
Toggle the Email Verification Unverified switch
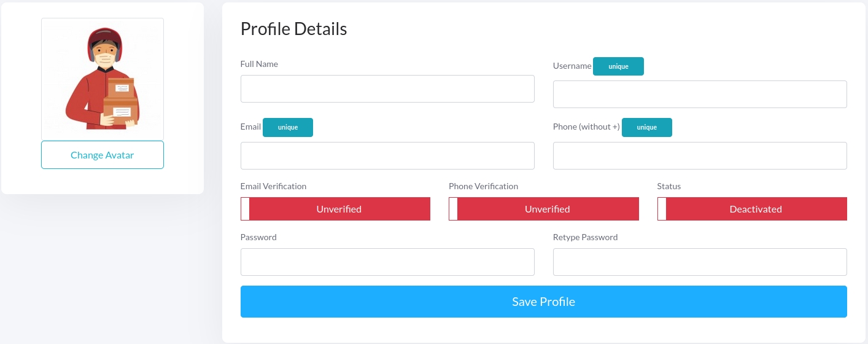[335, 209]
